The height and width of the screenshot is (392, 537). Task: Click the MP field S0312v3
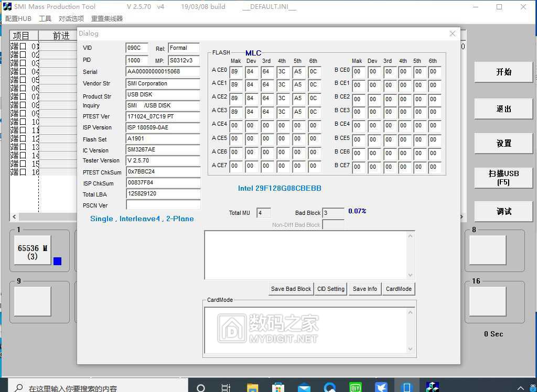tap(184, 60)
